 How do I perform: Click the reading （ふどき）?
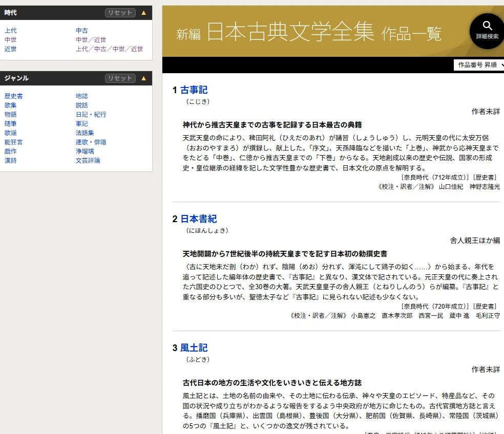[198, 359]
